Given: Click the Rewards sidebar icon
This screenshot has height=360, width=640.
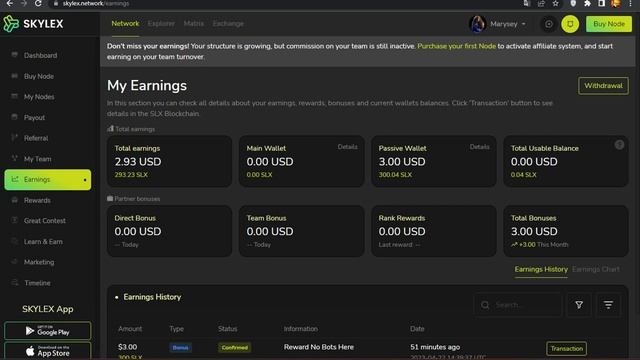Looking at the screenshot, I should pyautogui.click(x=14, y=200).
